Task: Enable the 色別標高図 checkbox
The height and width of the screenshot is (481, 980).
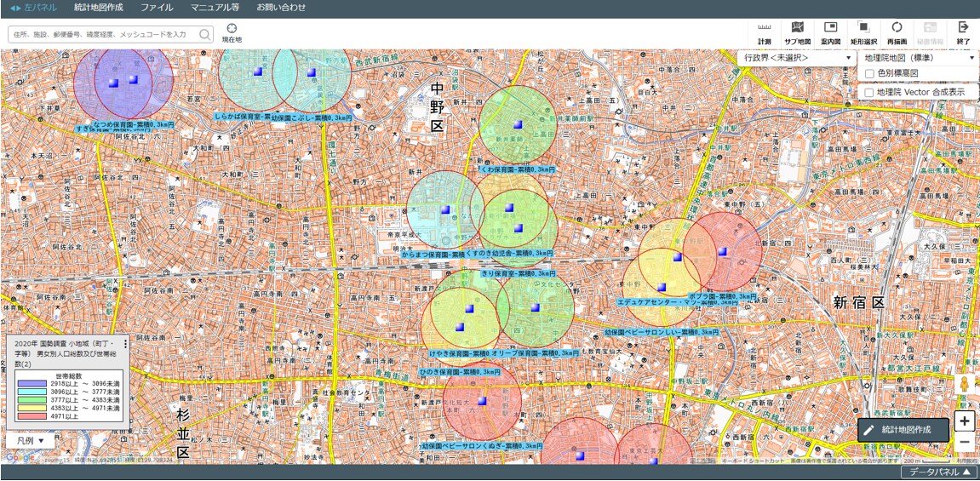Action: pos(869,74)
